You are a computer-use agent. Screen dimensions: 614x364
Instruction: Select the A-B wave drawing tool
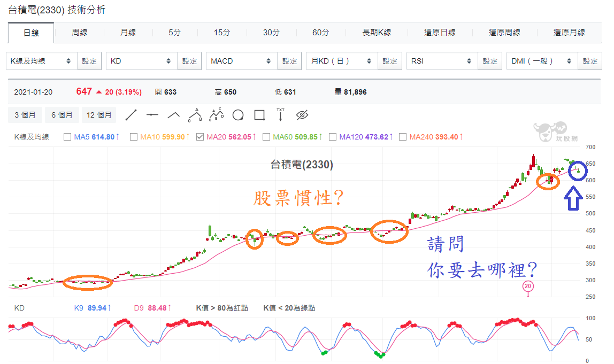point(195,115)
